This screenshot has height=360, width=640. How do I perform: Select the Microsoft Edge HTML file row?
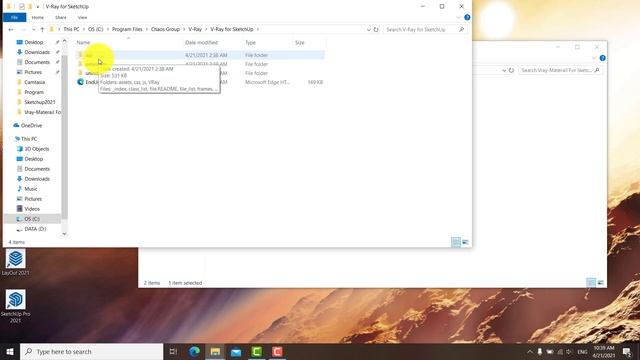pyautogui.click(x=200, y=82)
